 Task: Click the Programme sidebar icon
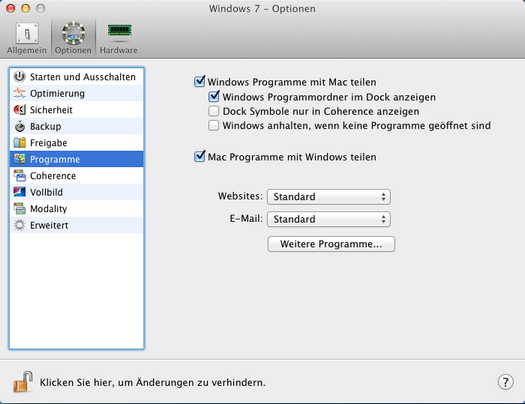[19, 159]
